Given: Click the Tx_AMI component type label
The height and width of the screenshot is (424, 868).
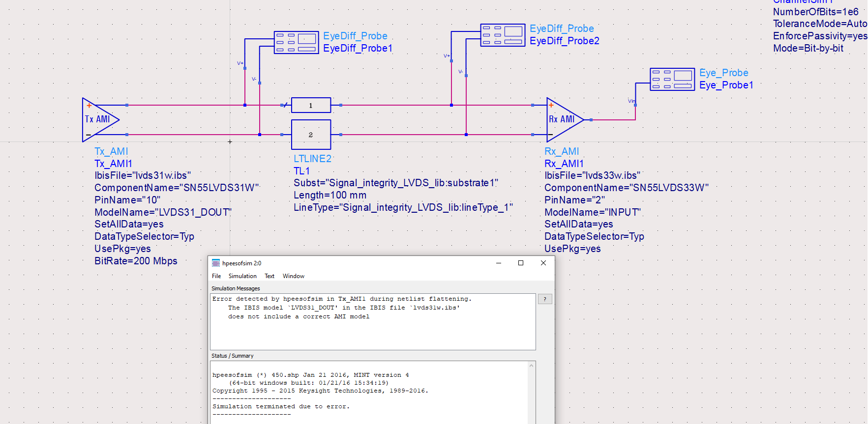Looking at the screenshot, I should 112,151.
